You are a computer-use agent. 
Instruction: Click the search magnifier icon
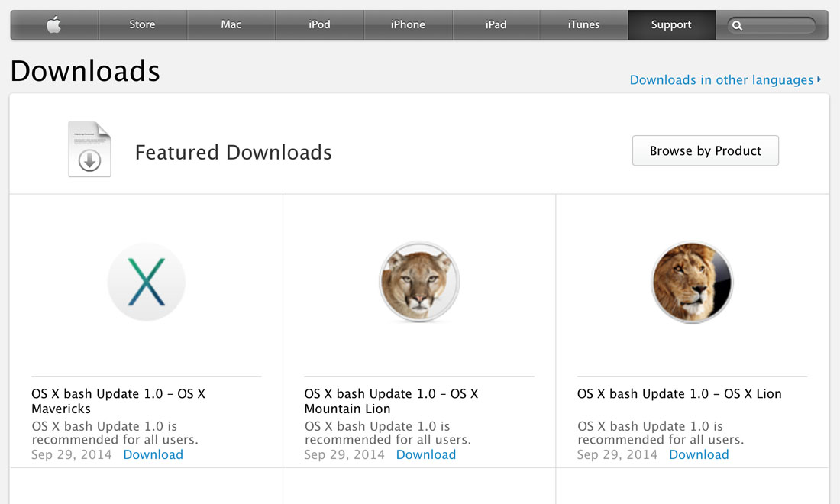737,25
